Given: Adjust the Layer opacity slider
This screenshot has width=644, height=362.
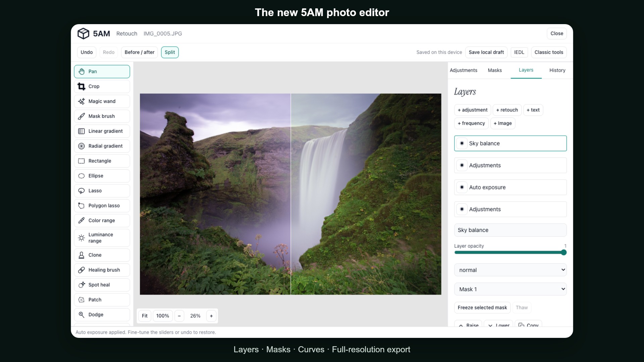Looking at the screenshot, I should point(511,252).
